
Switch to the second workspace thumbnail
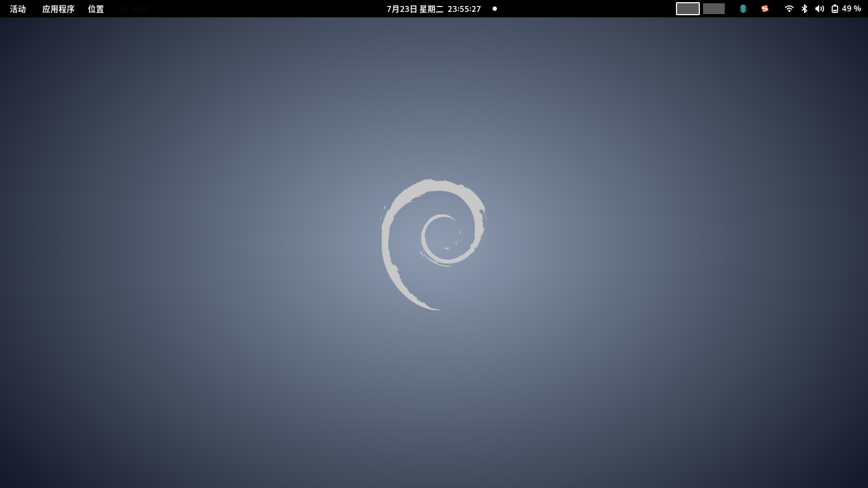714,9
